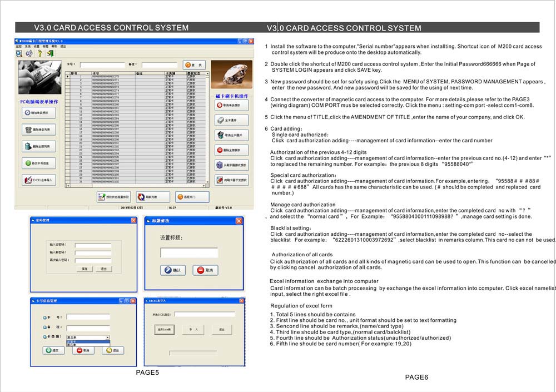
Task: Click the orange search button beside the remark field
Action: (194, 65)
